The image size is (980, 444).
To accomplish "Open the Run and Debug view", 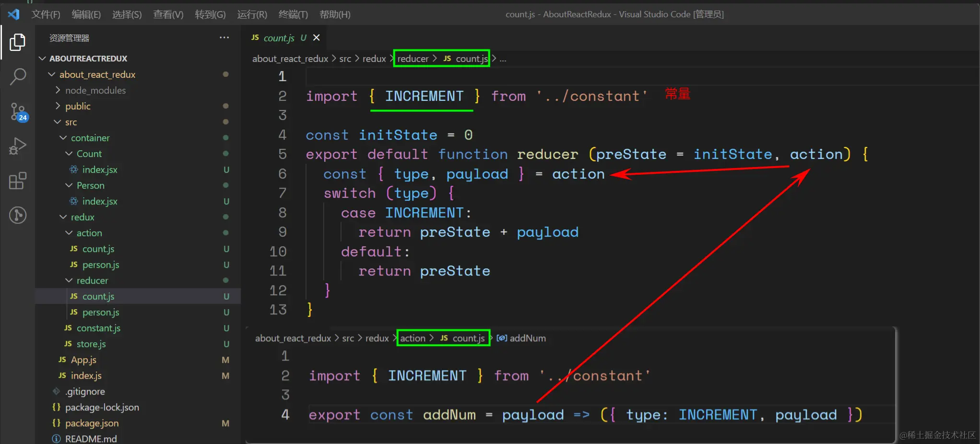I will pyautogui.click(x=18, y=146).
